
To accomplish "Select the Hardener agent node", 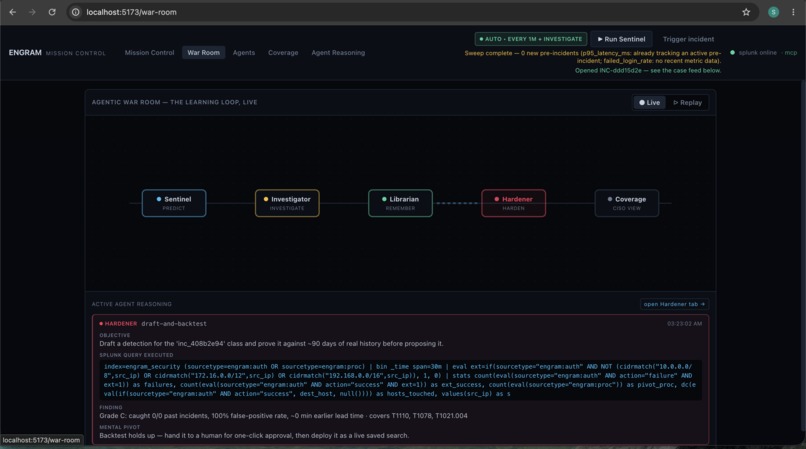I will point(514,203).
